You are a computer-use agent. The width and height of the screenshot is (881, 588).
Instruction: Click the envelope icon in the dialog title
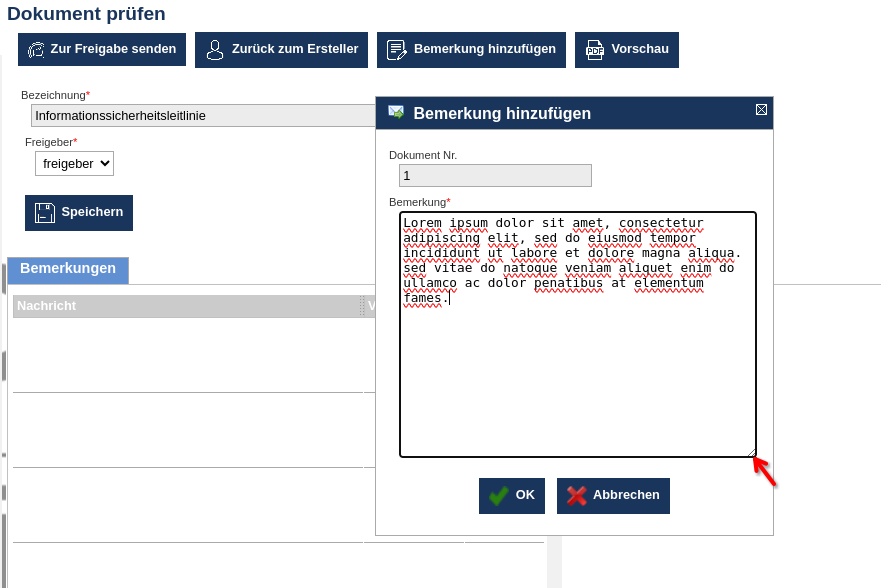click(396, 113)
